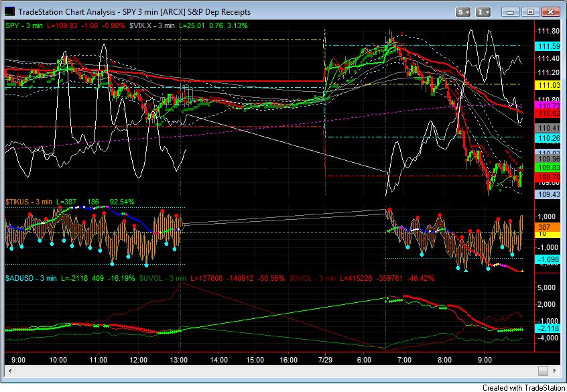Click the 6:00 time axis label
This screenshot has width=567, height=392.
pyautogui.click(x=364, y=360)
